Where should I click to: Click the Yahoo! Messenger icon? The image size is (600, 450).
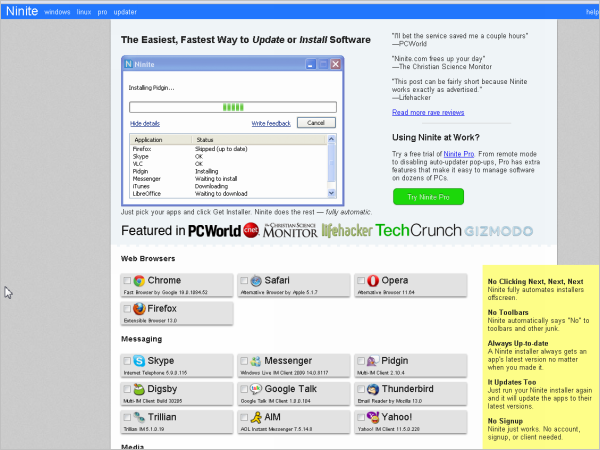(373, 417)
